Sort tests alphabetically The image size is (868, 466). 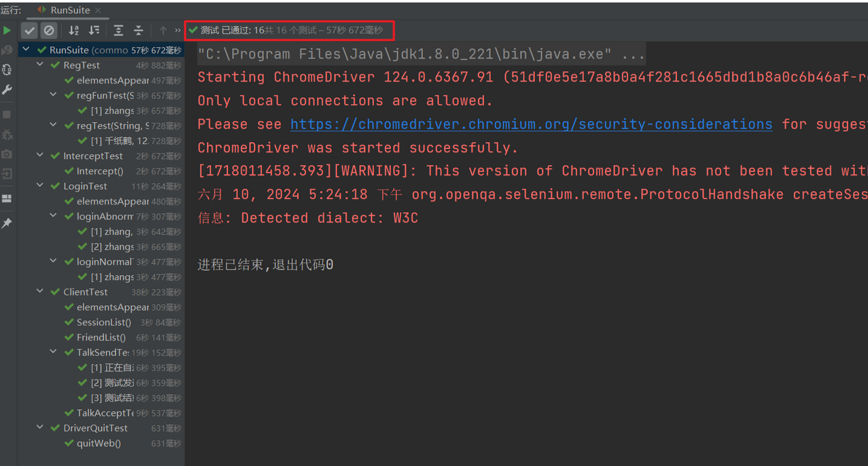(74, 30)
